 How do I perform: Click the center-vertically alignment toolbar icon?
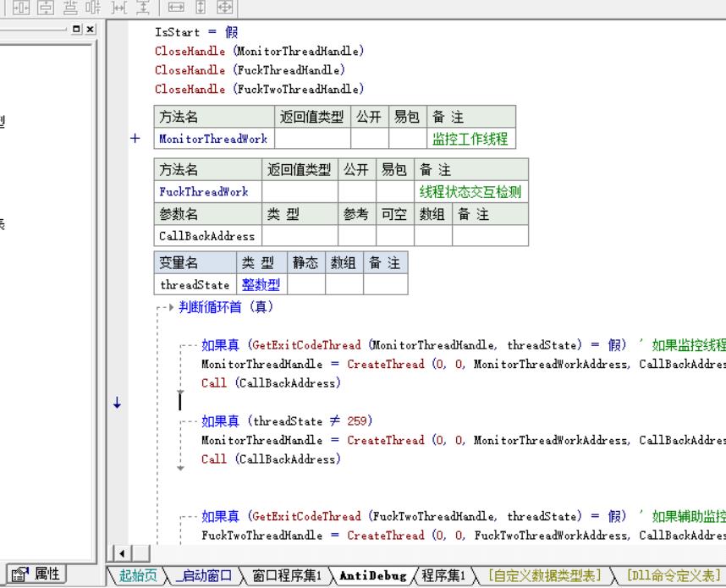coord(46,7)
